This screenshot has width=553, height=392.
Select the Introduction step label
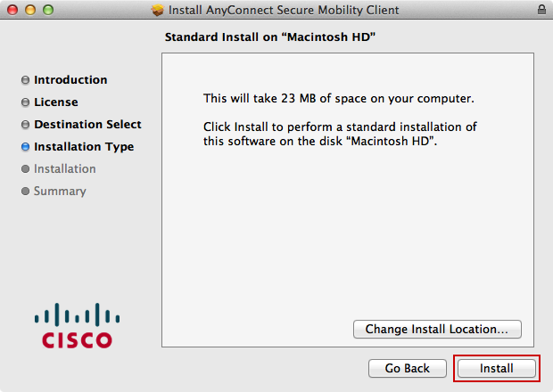click(70, 80)
